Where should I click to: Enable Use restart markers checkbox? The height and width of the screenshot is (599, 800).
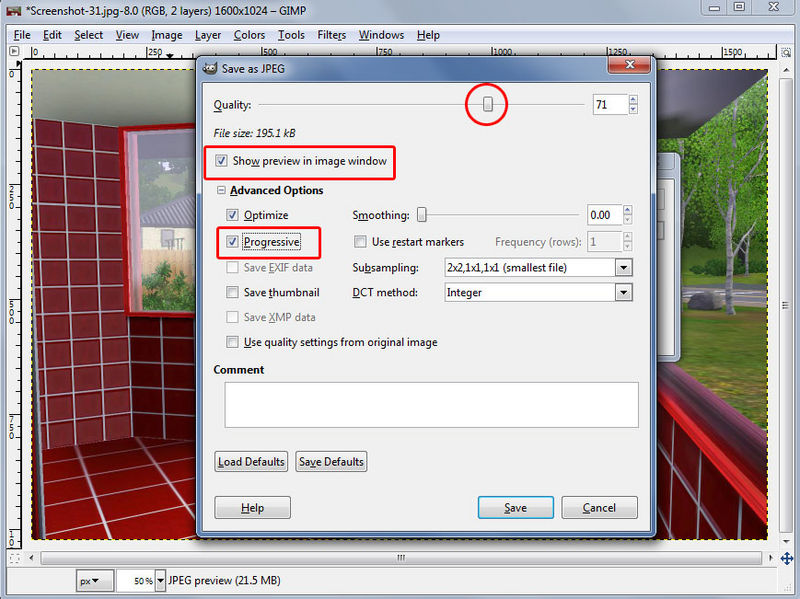tap(360, 242)
